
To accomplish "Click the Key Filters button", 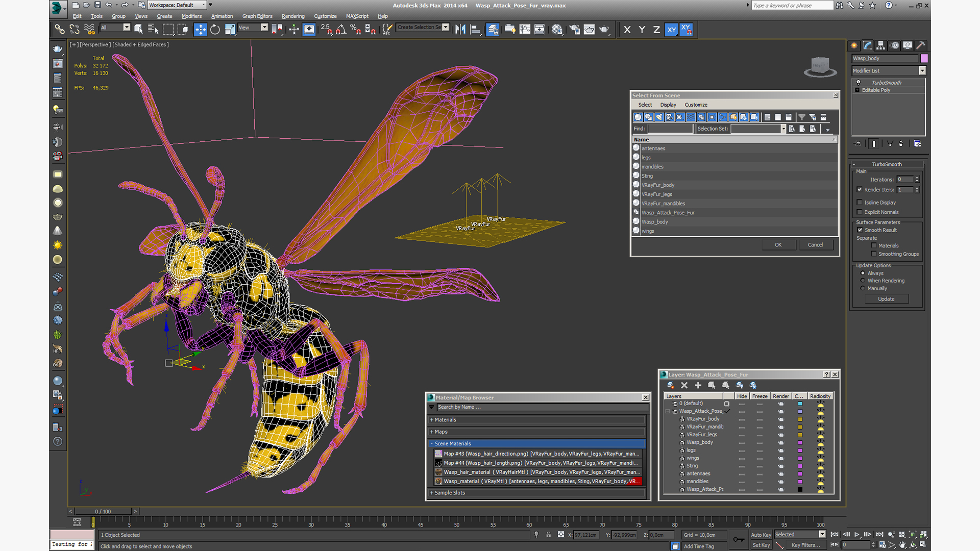I will [806, 545].
